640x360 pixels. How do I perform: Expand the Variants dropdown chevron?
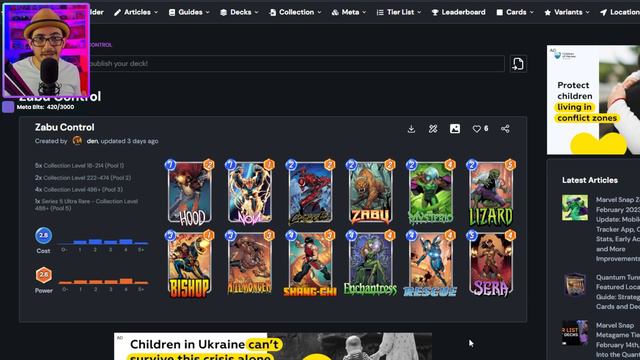588,13
